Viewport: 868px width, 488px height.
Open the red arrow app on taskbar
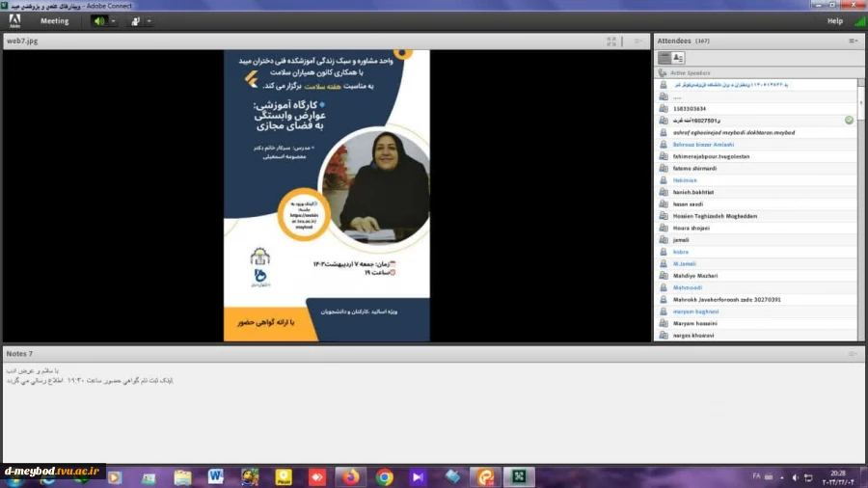317,477
